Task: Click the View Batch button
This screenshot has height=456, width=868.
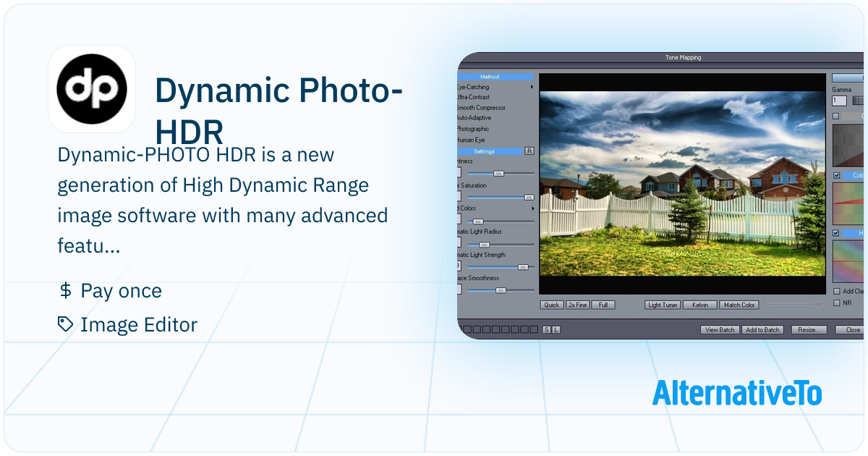Action: [x=720, y=330]
